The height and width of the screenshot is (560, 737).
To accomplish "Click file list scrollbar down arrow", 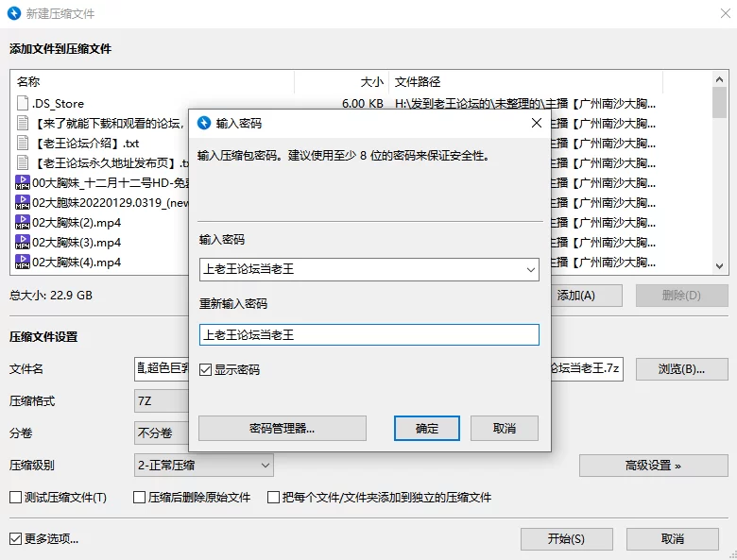I will pyautogui.click(x=719, y=266).
